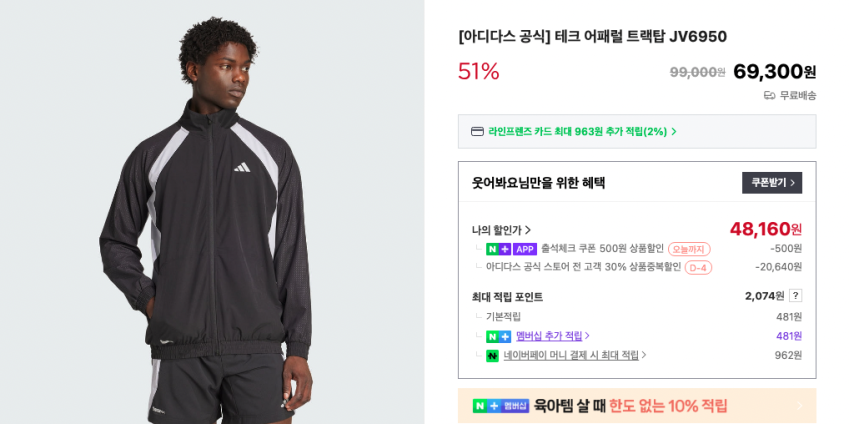The width and height of the screenshot is (849, 424).
Task: Click the N+ 멤버십 badge in bottom banner
Action: (500, 406)
